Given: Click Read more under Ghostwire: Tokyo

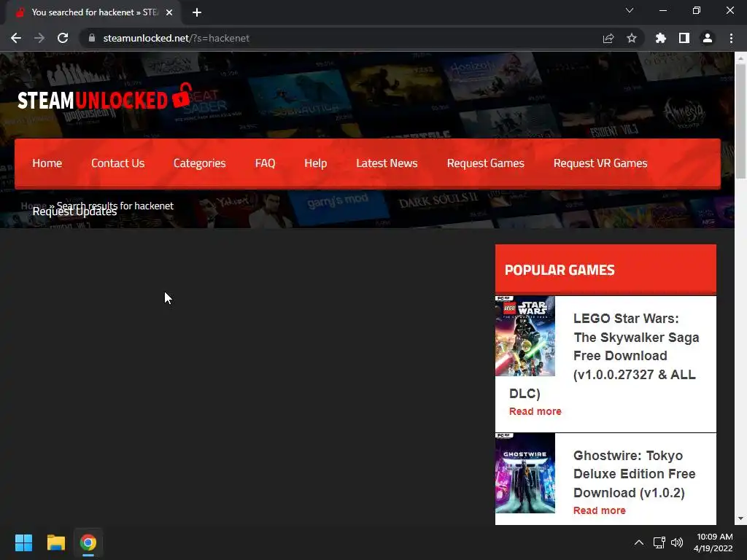Looking at the screenshot, I should click(600, 510).
